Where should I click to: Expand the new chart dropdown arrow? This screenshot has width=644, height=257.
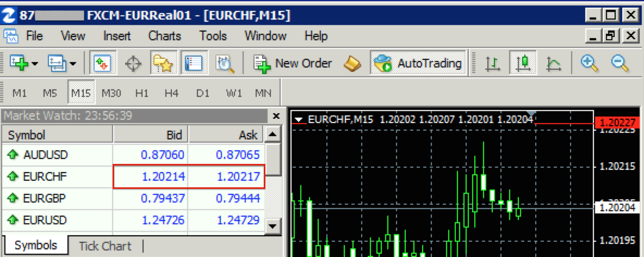coord(34,64)
